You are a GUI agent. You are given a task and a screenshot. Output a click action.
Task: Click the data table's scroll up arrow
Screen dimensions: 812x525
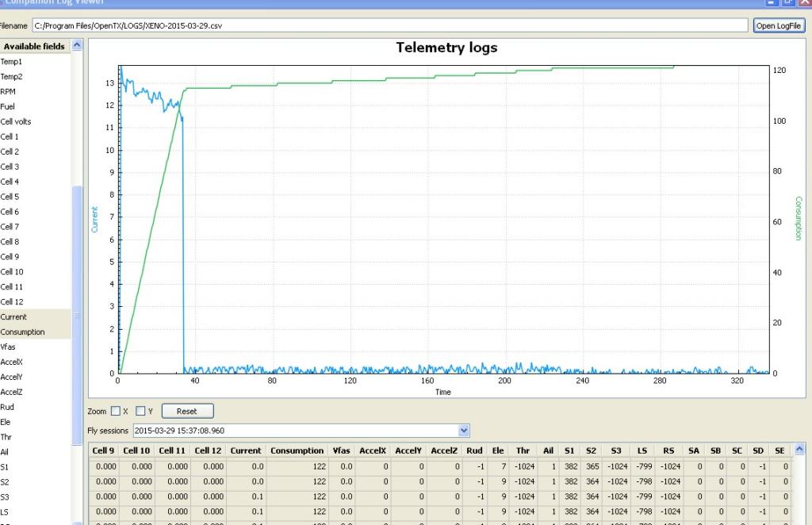pyautogui.click(x=800, y=450)
